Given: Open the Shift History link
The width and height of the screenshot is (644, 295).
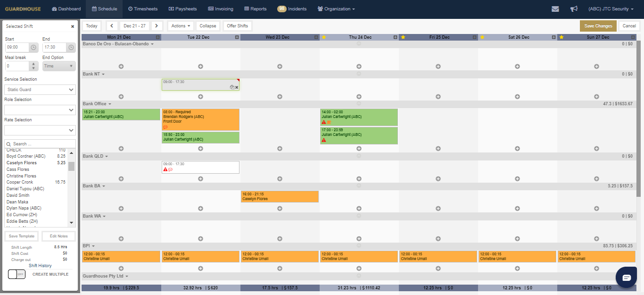Looking at the screenshot, I should pyautogui.click(x=40, y=266).
